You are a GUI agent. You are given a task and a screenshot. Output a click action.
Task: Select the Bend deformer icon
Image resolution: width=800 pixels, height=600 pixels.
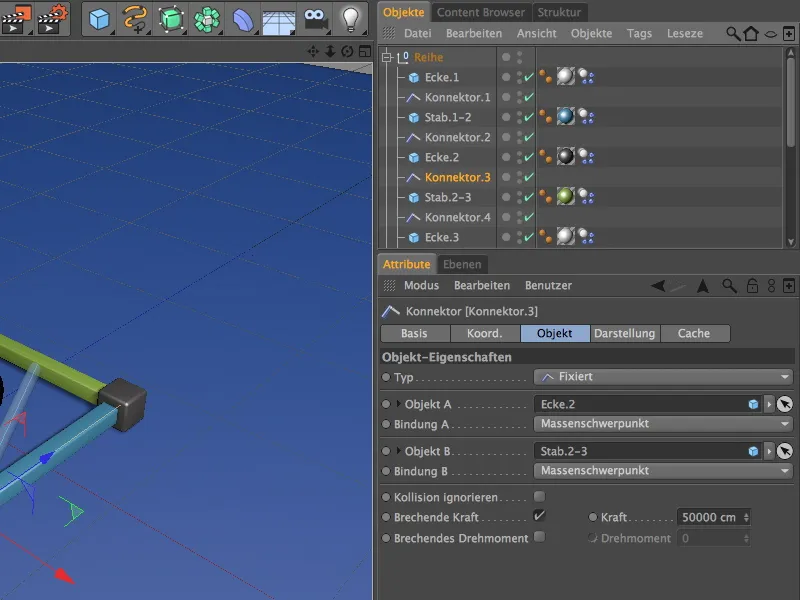(243, 20)
